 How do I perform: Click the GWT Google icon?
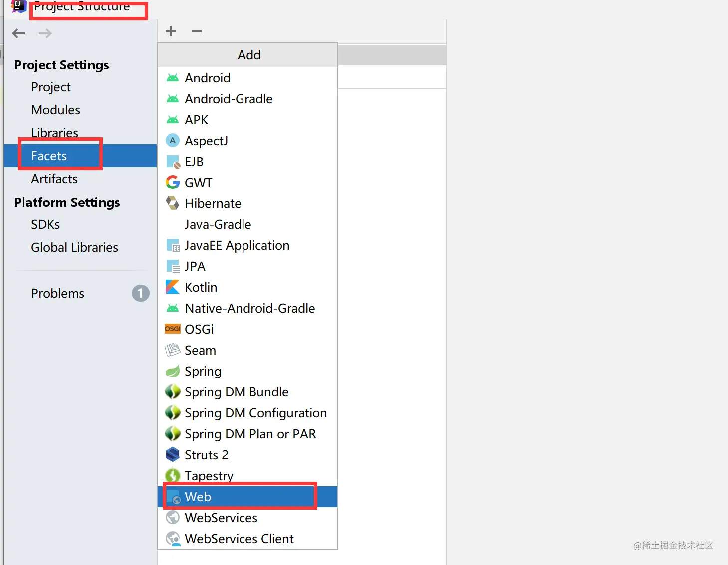coord(173,183)
